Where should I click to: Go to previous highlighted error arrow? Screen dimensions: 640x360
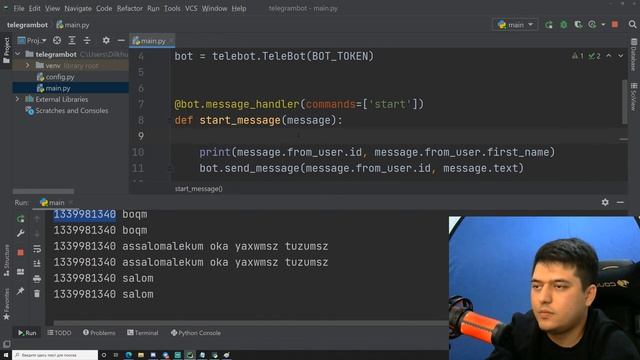(x=609, y=56)
